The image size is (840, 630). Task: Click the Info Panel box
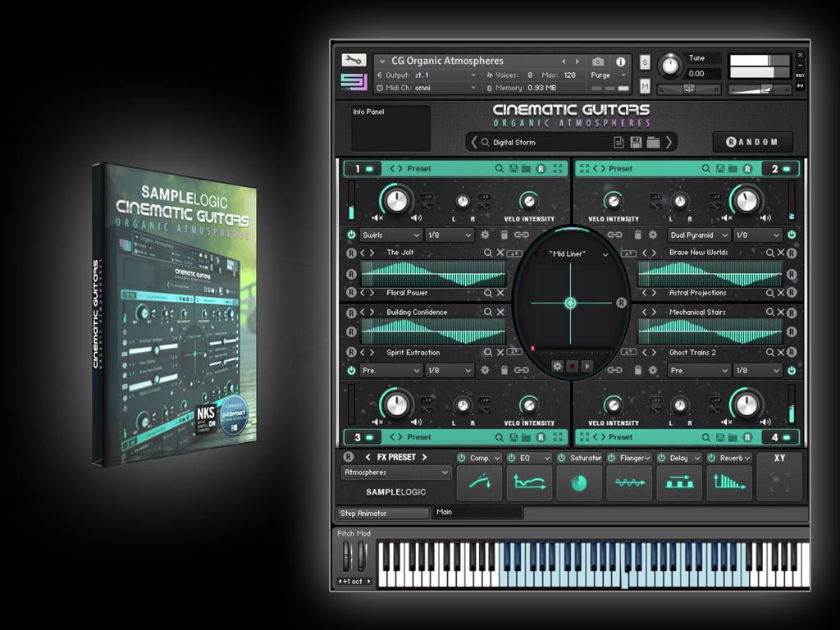(390, 128)
